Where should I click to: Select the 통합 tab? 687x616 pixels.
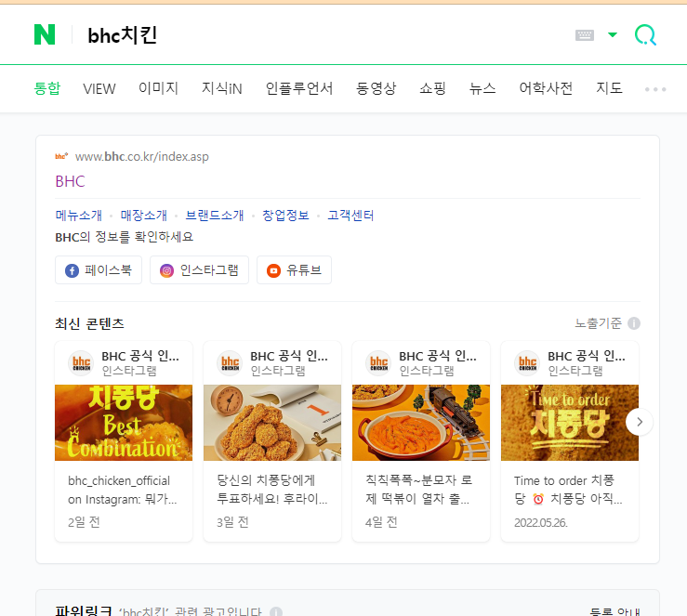click(x=47, y=88)
